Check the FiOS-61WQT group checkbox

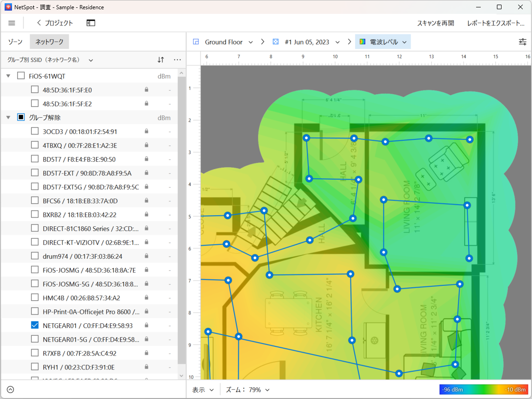21,76
